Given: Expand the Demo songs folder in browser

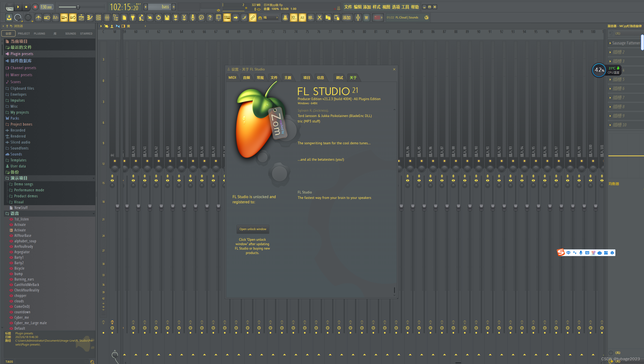Looking at the screenshot, I should pos(24,184).
